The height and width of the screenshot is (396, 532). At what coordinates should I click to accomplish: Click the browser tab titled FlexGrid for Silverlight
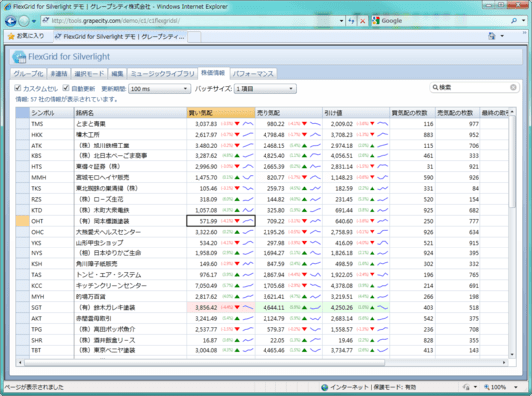point(120,36)
